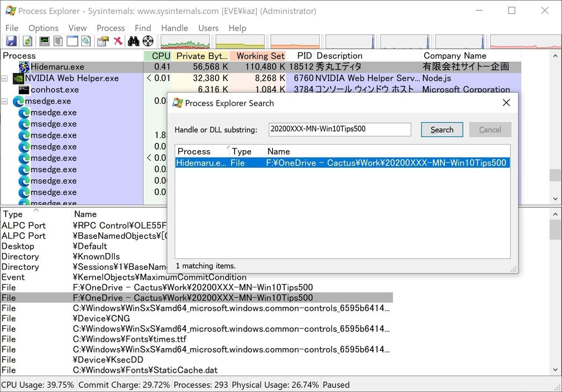
Task: Toggle the Show Lower Pane toolbar icon
Action: pos(72,41)
